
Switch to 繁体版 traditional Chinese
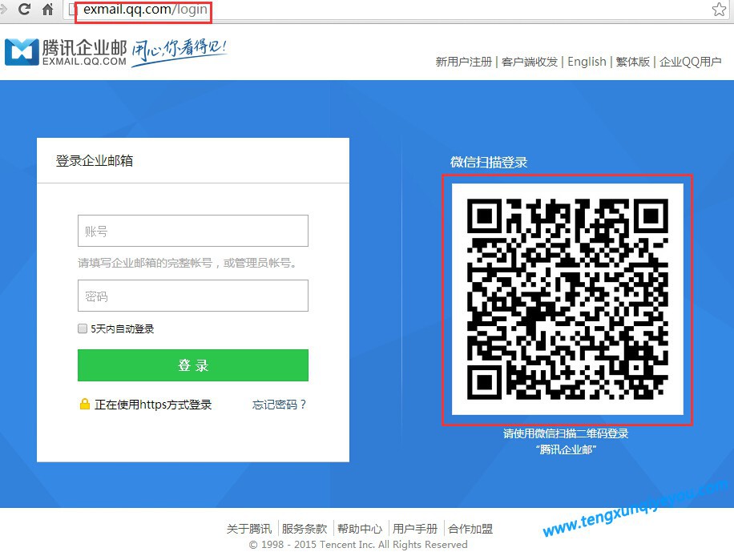[632, 62]
